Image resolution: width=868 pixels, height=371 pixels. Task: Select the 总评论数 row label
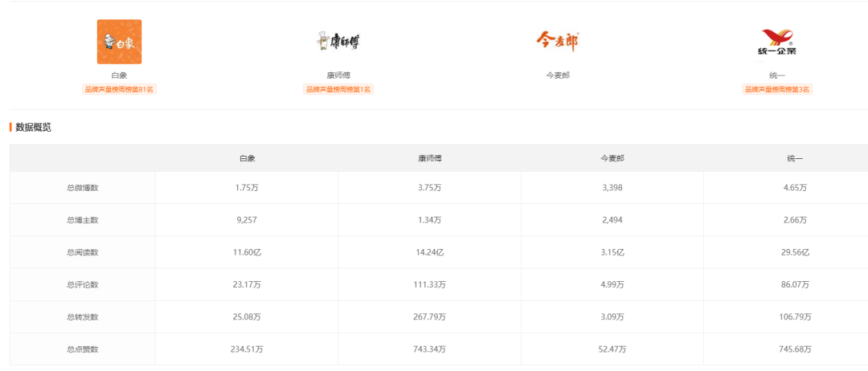pyautogui.click(x=83, y=285)
